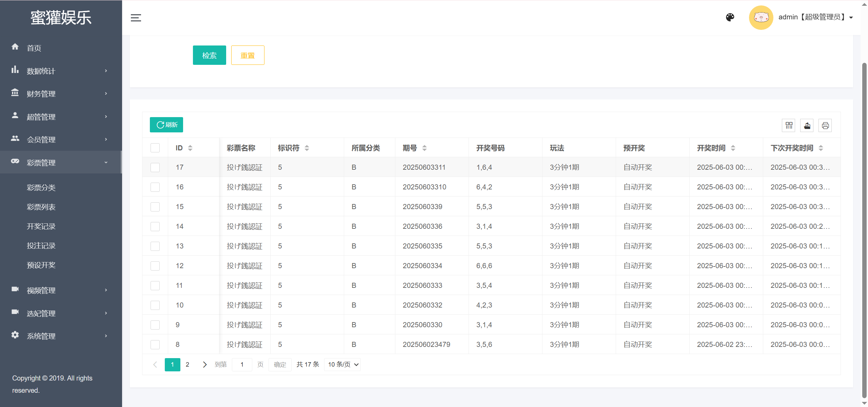Click the 会员管理 members icon in sidebar

(x=15, y=139)
